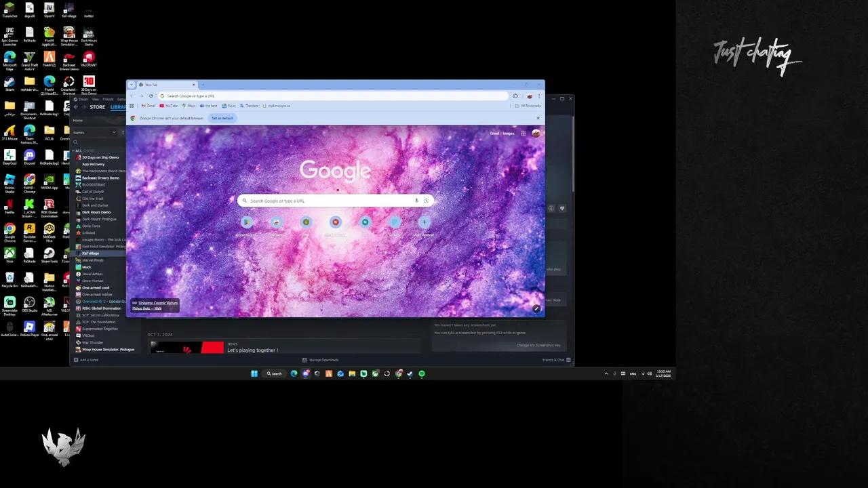Collapse the ALL games group in Steam library
This screenshot has height=488, width=868.
click(x=74, y=150)
